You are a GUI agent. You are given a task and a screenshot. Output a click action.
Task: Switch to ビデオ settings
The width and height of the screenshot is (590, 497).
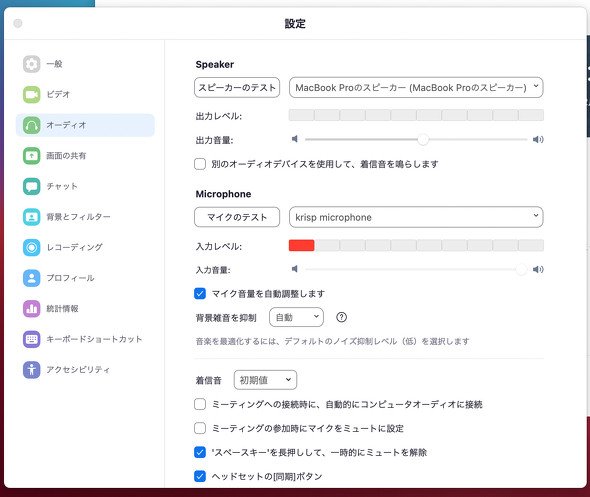[x=85, y=94]
